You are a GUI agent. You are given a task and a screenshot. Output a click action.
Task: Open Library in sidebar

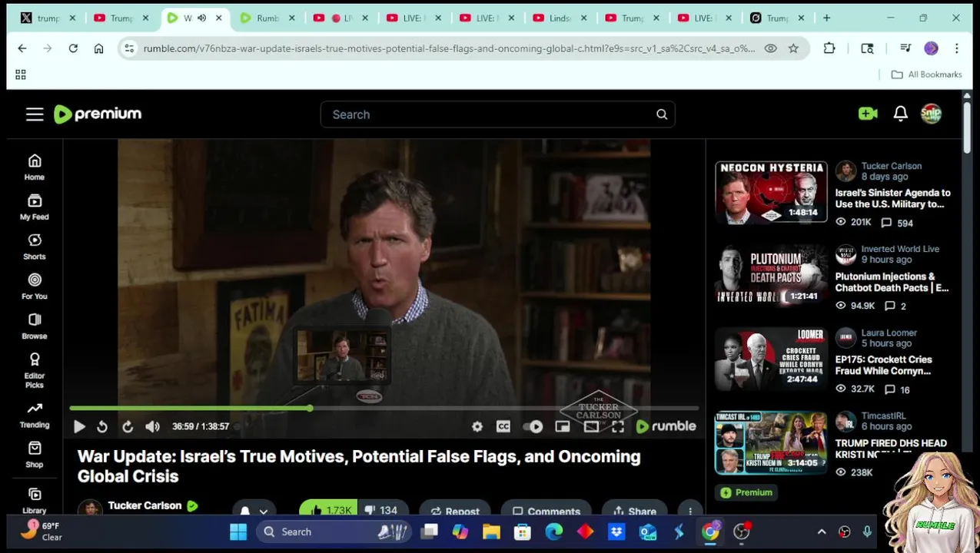pyautogui.click(x=35, y=499)
